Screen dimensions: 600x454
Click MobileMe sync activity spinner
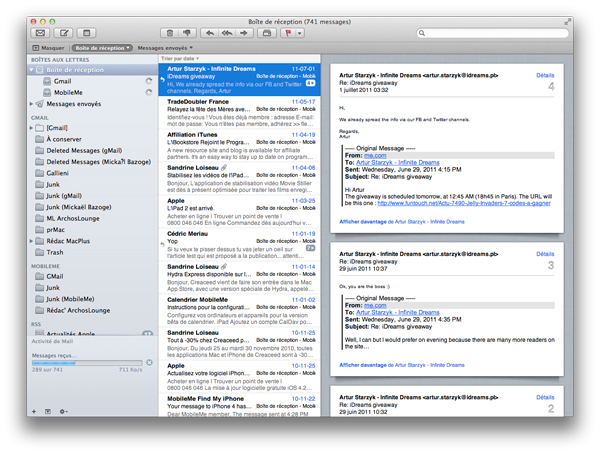[149, 92]
